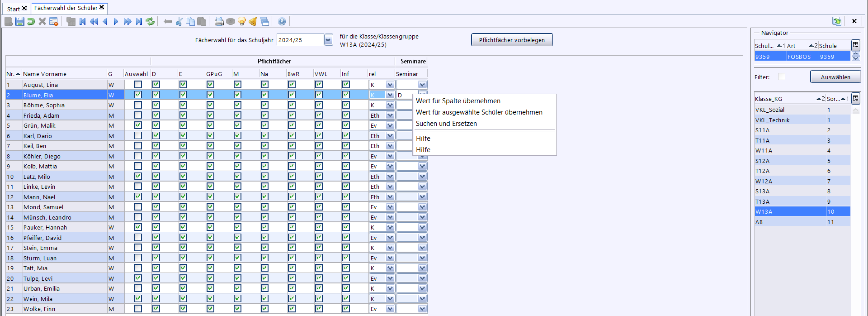Open the rel dropdown for August, Lina

[390, 85]
